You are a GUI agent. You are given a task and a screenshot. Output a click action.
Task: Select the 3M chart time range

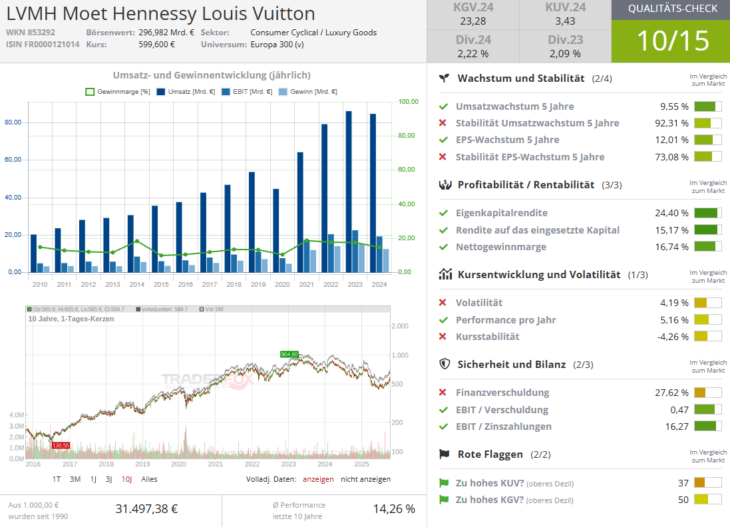[75, 478]
